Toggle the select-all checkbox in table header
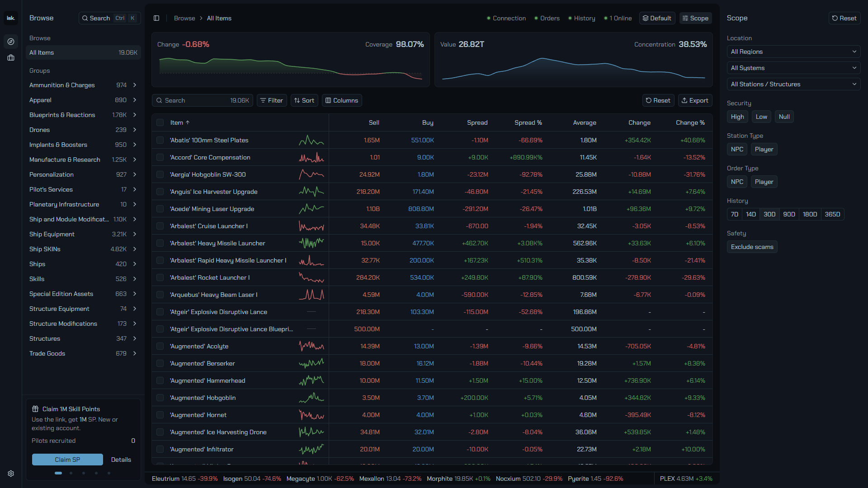The height and width of the screenshot is (488, 868). point(160,122)
